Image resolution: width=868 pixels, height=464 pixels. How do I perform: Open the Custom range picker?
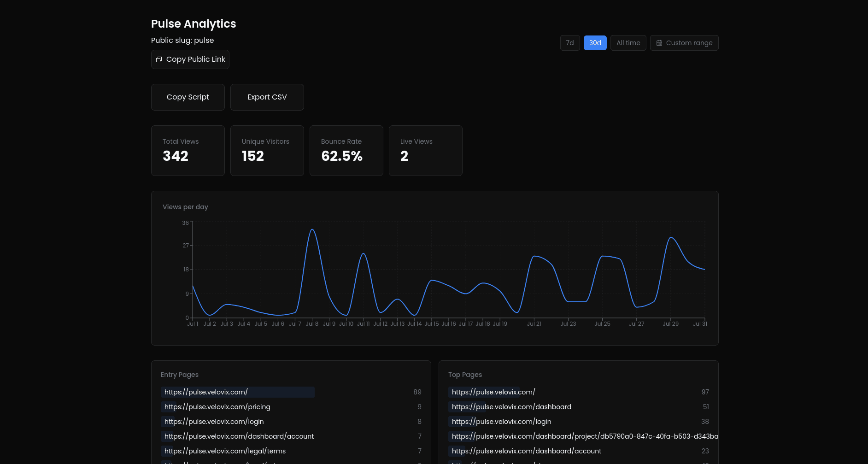click(x=684, y=43)
